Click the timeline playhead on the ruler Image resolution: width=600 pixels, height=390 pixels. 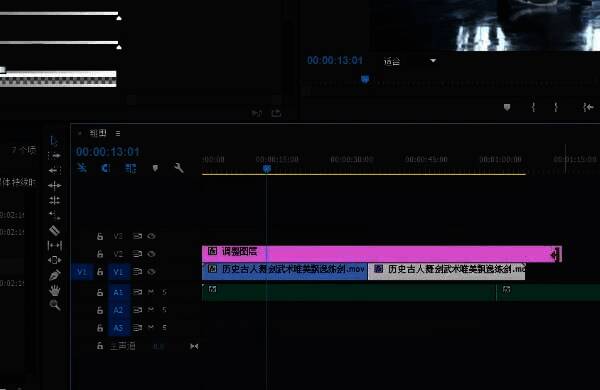267,169
